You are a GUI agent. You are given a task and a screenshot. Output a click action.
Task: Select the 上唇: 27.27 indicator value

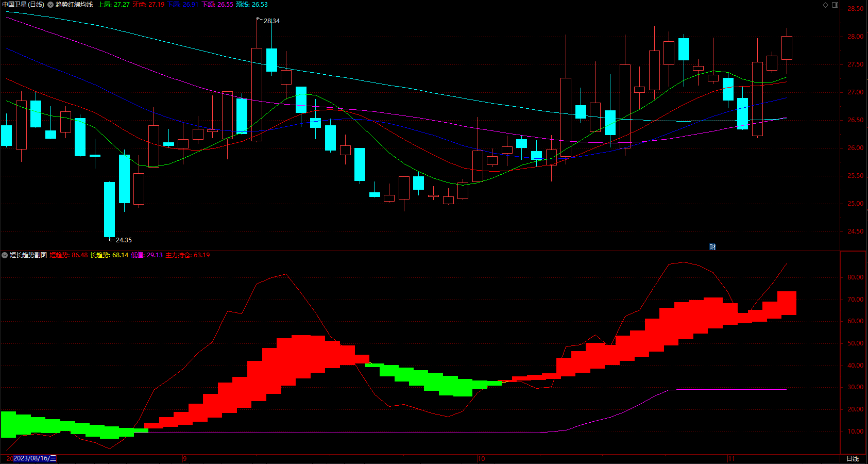coord(114,5)
